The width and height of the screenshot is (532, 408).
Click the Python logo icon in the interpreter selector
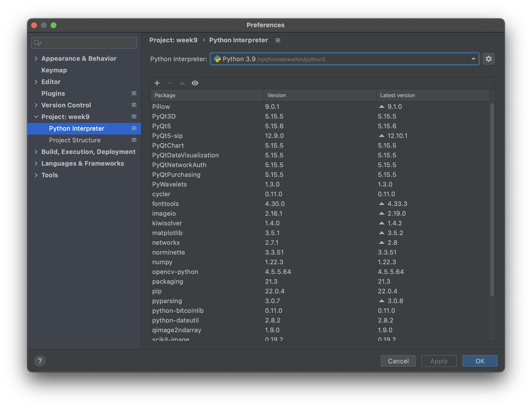tap(217, 59)
